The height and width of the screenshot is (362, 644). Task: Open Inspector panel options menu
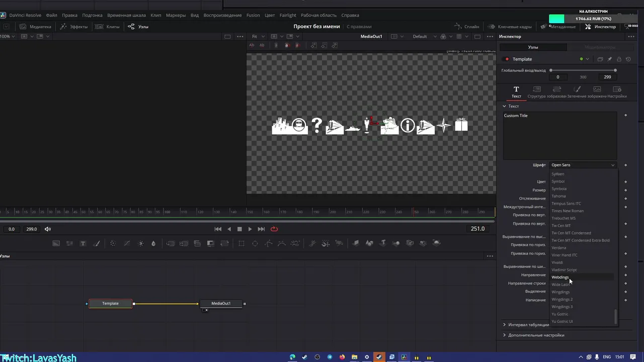pyautogui.click(x=631, y=37)
